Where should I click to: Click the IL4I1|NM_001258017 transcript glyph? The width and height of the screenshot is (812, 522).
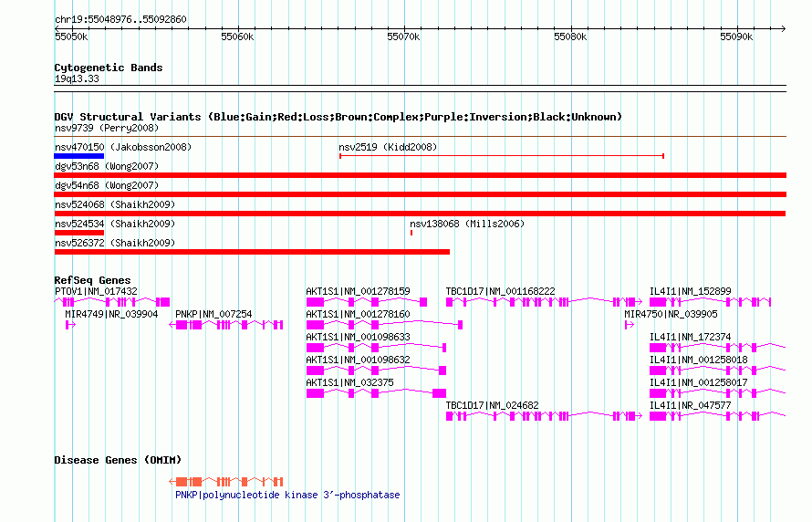click(x=718, y=393)
